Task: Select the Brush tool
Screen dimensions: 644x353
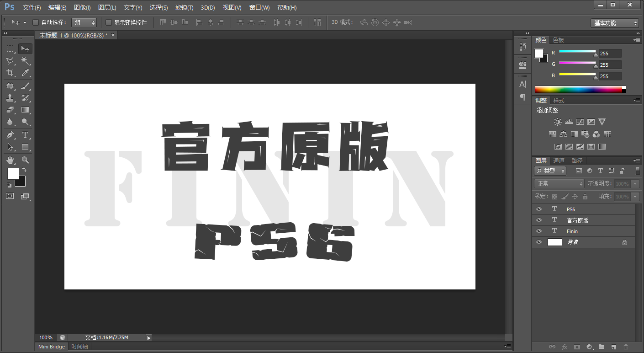Action: (25, 86)
